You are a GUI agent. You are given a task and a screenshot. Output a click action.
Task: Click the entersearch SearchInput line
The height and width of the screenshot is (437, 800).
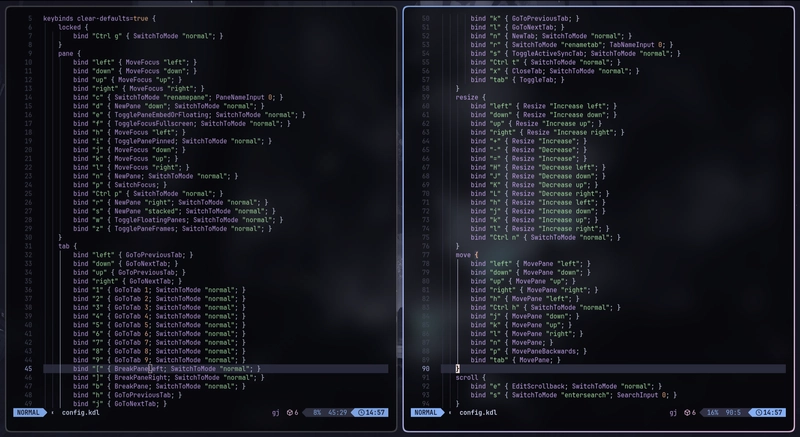pos(573,395)
